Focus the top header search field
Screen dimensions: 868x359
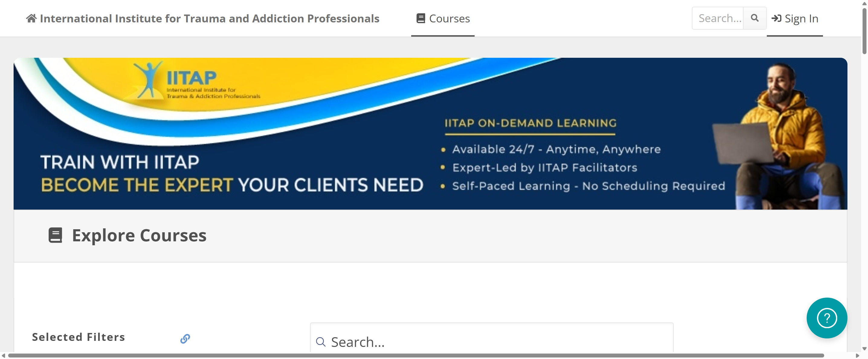pyautogui.click(x=718, y=18)
